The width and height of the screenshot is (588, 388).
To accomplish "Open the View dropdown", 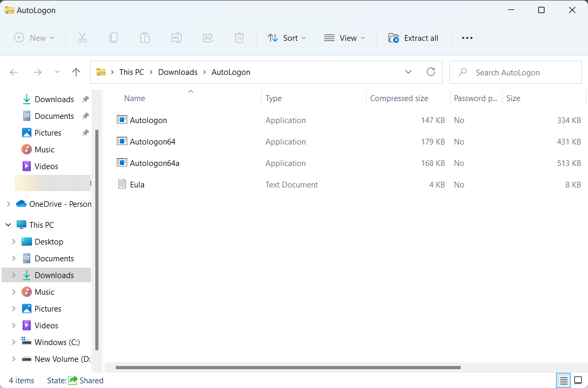I will [x=344, y=37].
